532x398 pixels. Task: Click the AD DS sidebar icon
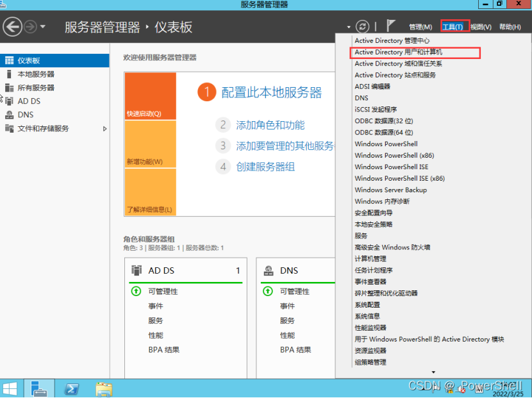coord(9,101)
